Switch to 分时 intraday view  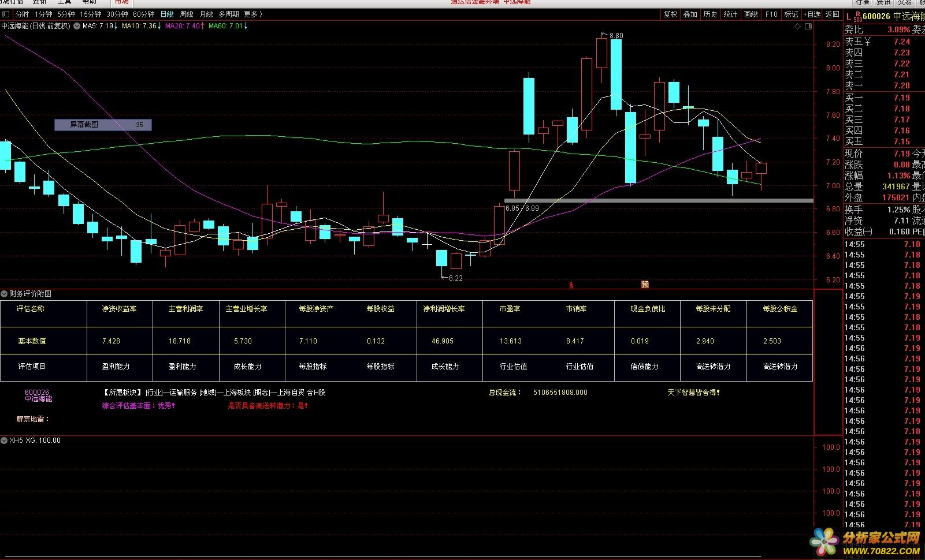pyautogui.click(x=22, y=14)
